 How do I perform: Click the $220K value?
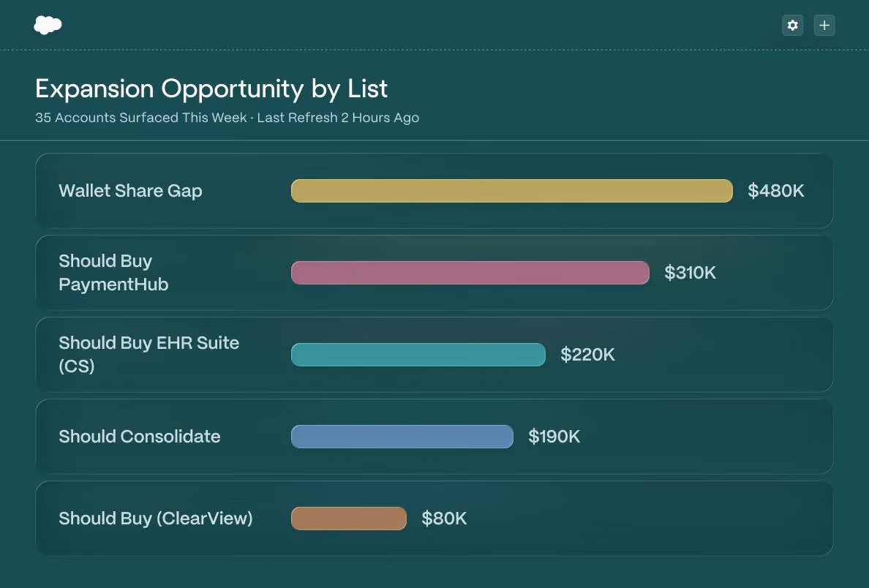point(587,355)
